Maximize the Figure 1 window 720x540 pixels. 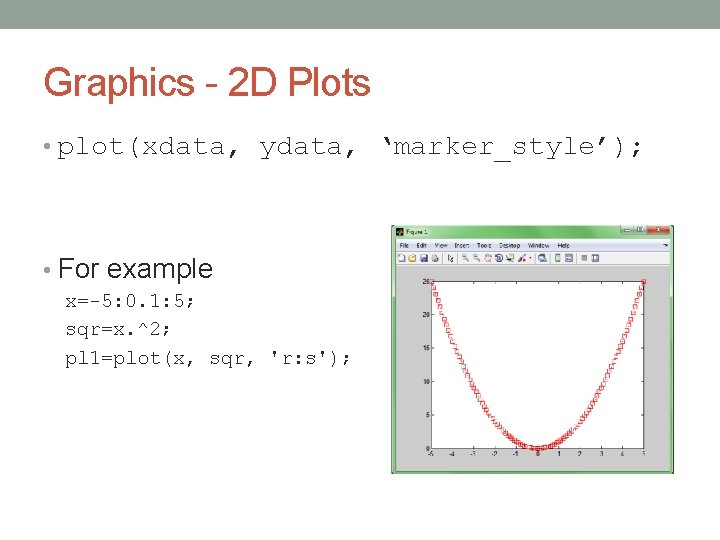640,230
